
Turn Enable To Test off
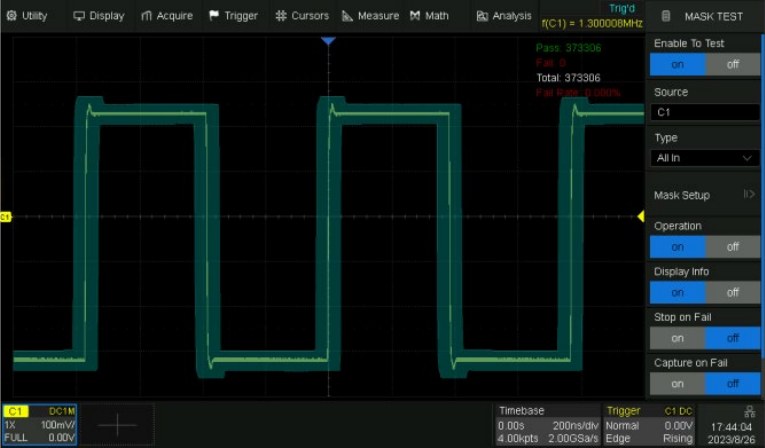(x=732, y=64)
